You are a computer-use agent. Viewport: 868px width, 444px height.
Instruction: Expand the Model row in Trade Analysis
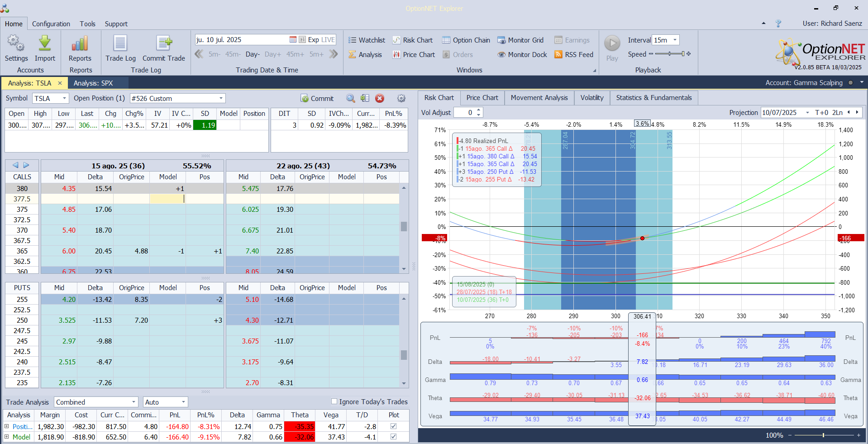pos(7,437)
